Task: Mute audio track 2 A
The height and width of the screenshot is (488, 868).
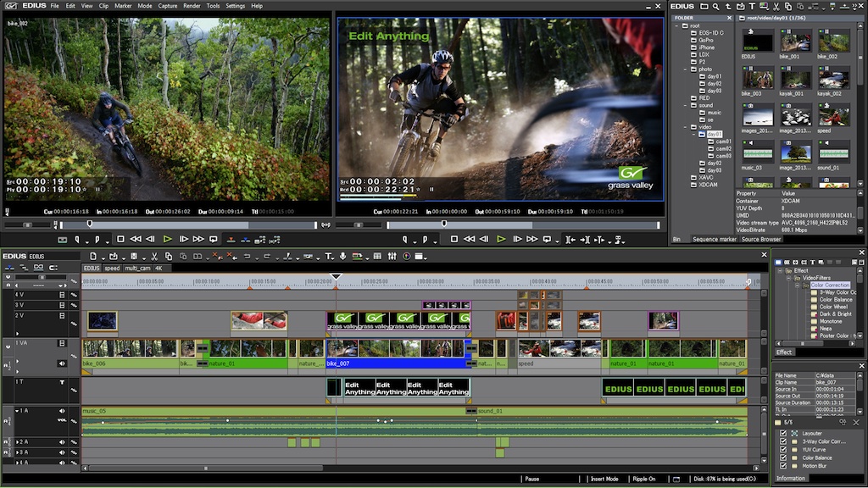Action: pos(62,442)
